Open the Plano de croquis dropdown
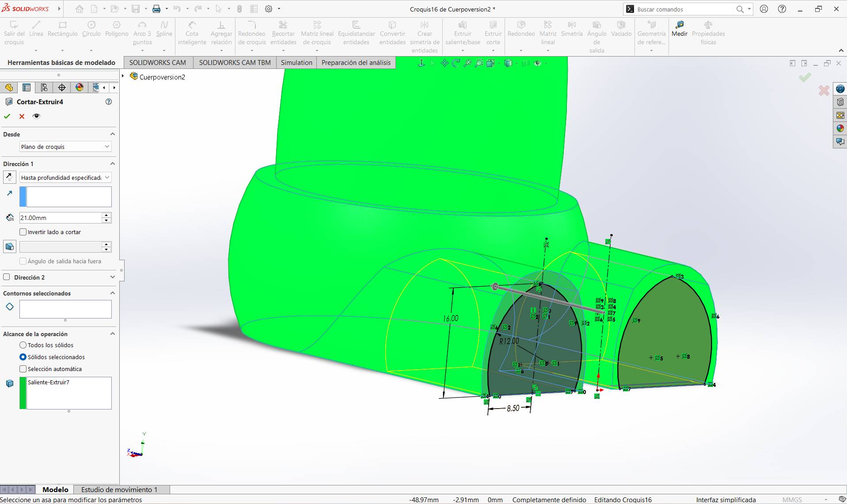 pos(65,147)
